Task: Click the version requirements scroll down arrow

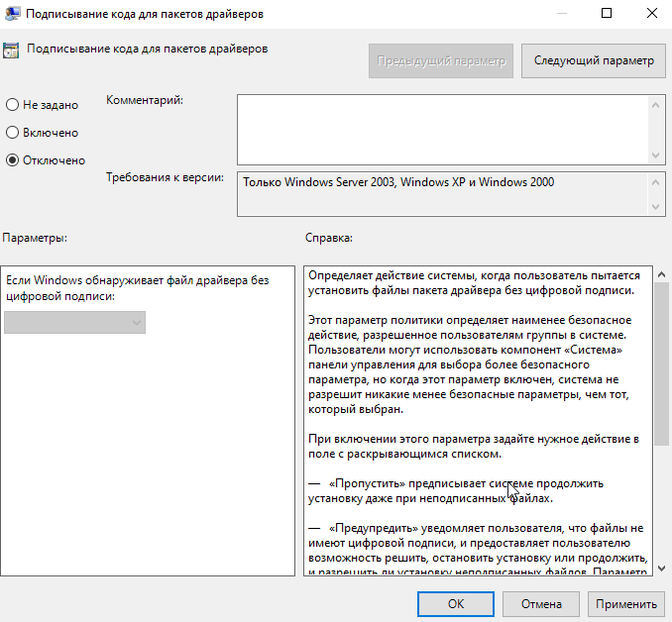Action: coord(655,207)
